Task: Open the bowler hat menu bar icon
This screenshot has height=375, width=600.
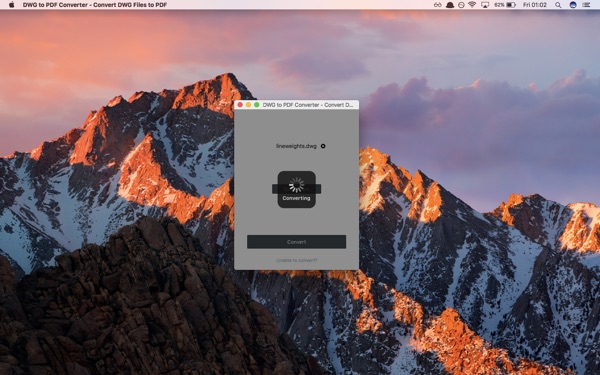Action: [450, 5]
